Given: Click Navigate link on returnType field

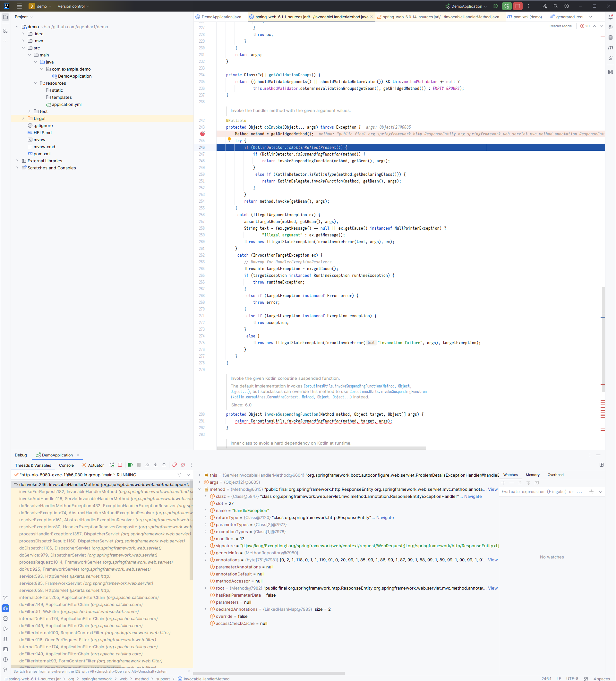Looking at the screenshot, I should point(385,517).
